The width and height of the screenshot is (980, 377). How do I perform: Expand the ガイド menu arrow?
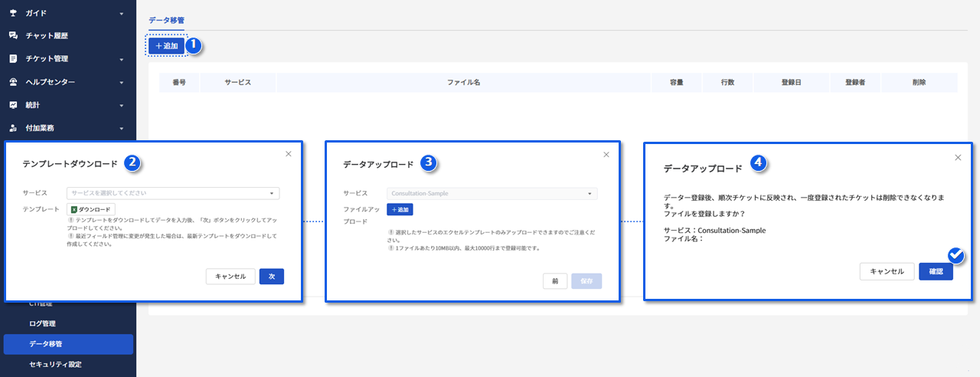121,14
